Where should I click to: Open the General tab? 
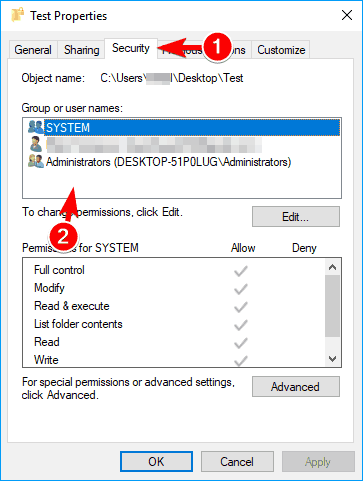click(x=33, y=50)
